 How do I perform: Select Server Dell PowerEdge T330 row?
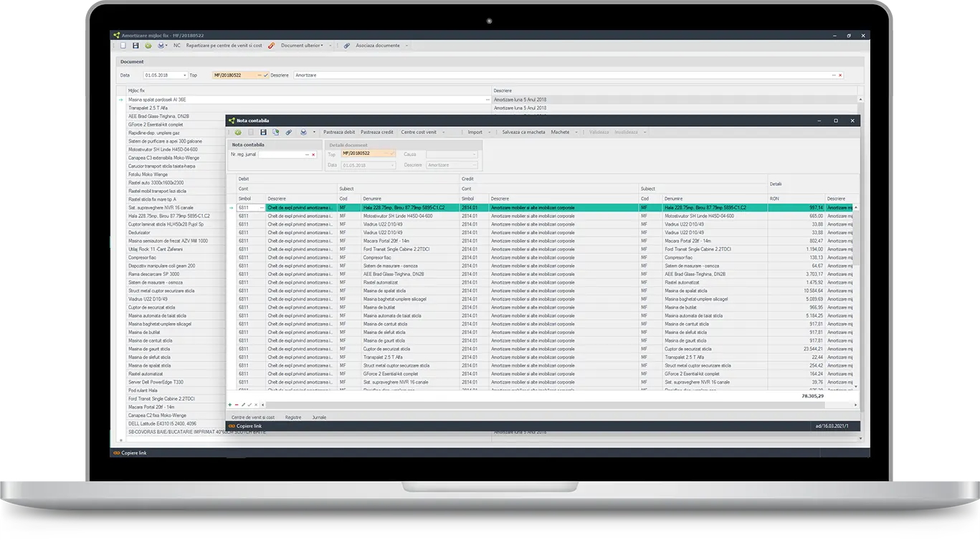pos(176,382)
